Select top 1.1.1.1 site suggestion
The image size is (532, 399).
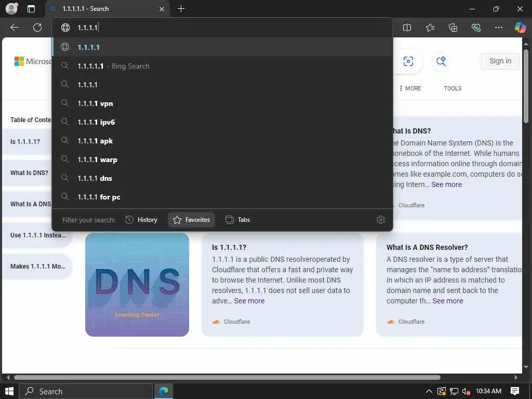click(222, 47)
